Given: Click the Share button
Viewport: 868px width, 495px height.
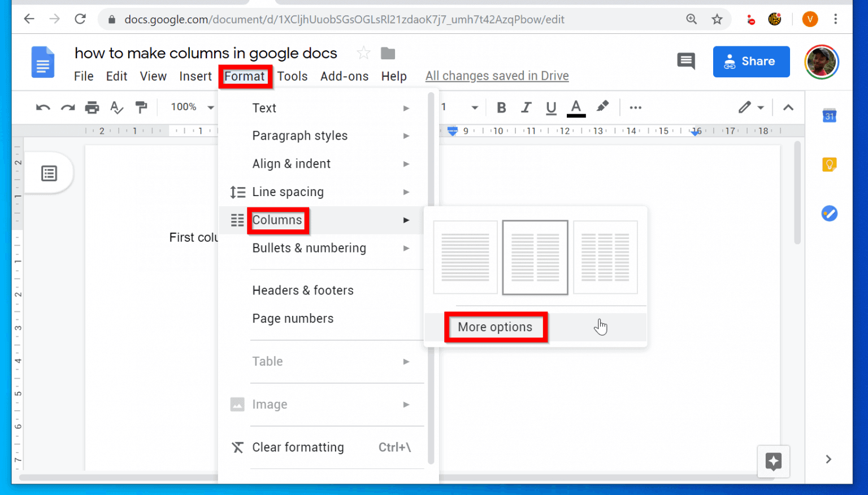Looking at the screenshot, I should 751,61.
